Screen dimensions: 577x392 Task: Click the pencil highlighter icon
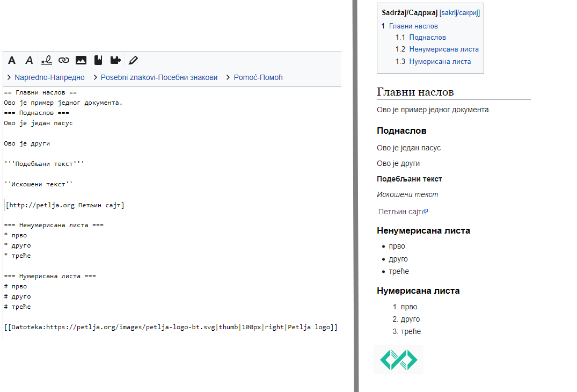[x=133, y=60]
